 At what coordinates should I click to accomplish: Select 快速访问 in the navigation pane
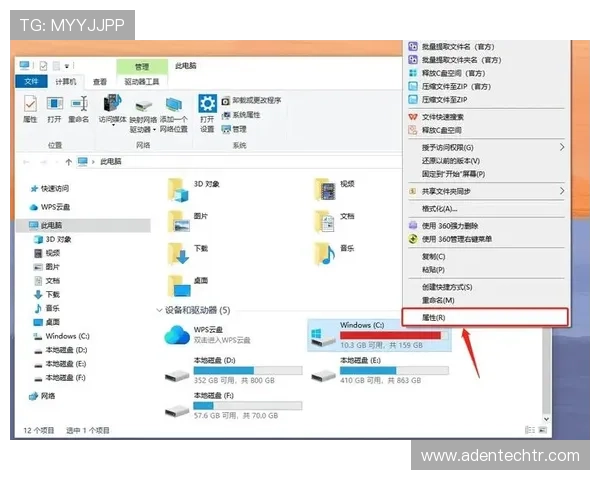click(x=54, y=188)
